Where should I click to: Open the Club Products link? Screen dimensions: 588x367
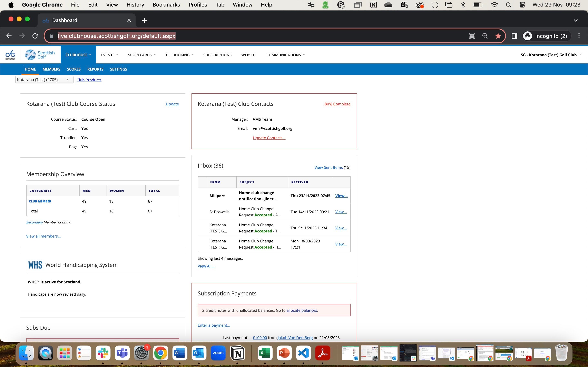point(89,80)
